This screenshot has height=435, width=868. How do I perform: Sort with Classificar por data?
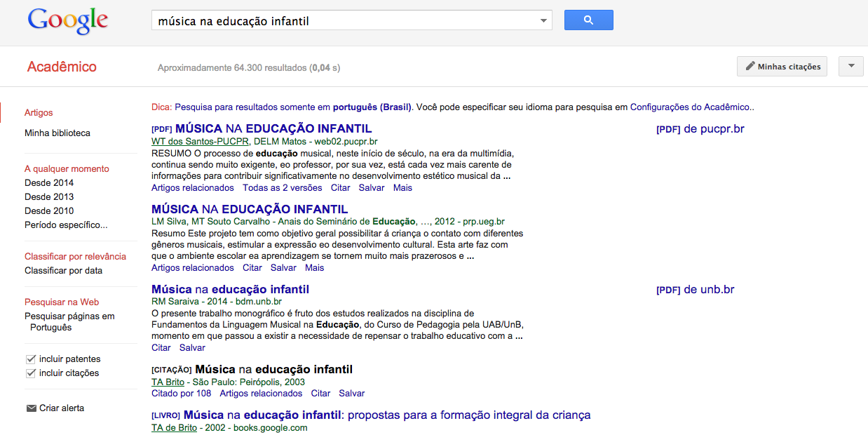click(63, 271)
